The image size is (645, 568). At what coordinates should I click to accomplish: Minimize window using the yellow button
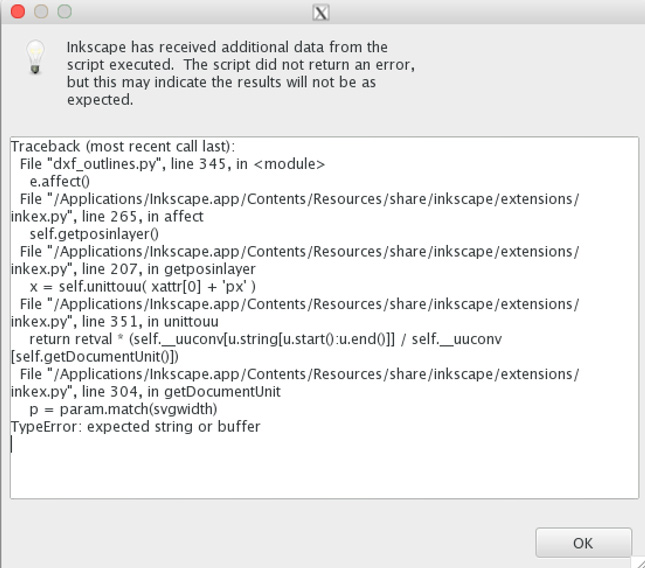coord(41,12)
